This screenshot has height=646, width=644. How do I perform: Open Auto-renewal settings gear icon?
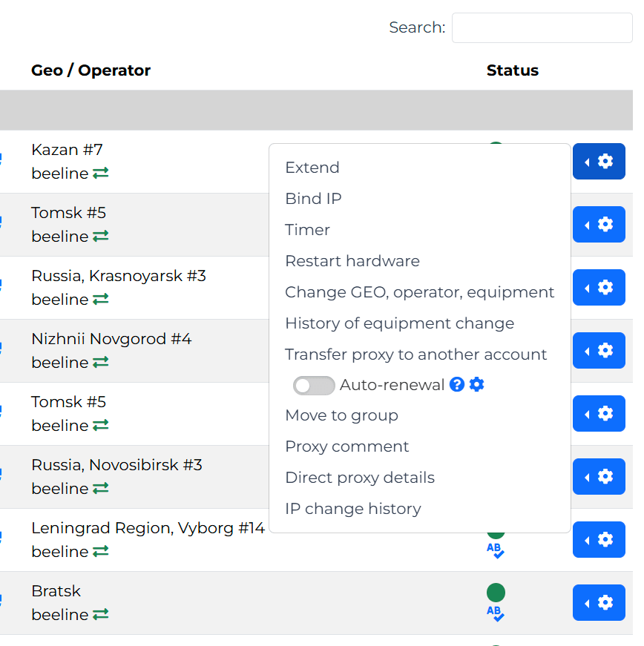(x=477, y=384)
